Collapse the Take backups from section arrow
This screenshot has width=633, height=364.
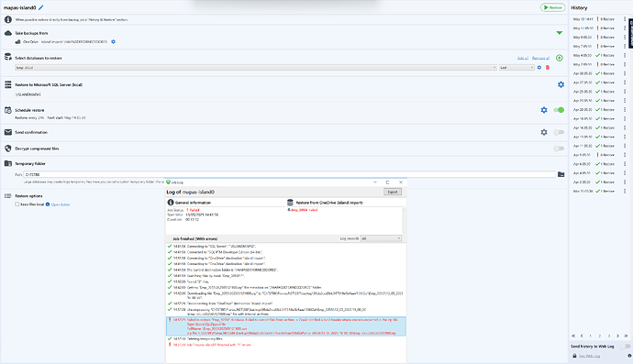point(559,33)
